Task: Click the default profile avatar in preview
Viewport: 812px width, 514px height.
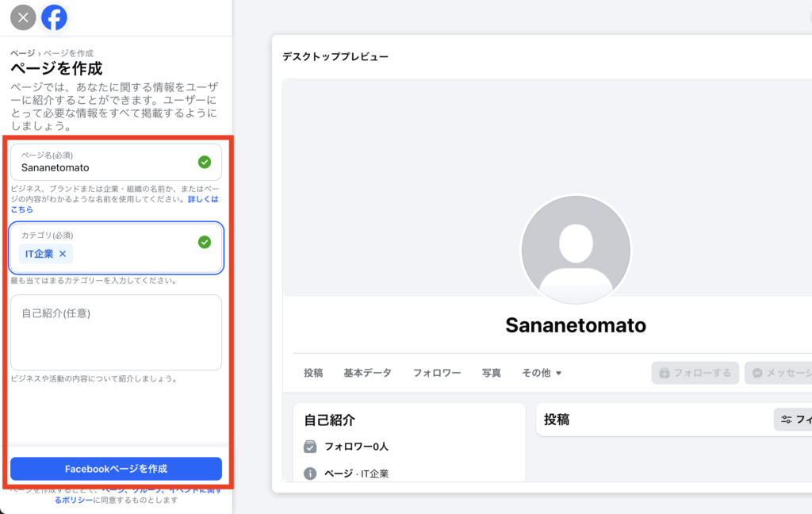Action: (x=576, y=250)
